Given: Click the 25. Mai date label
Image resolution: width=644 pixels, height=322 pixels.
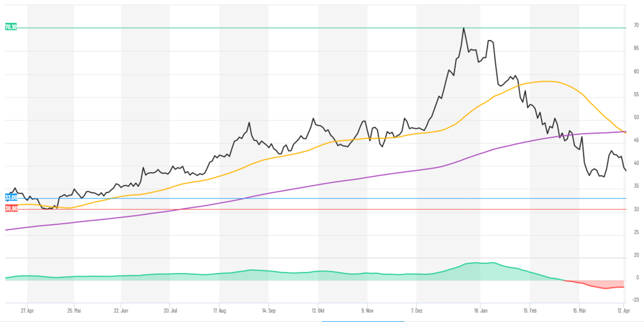Looking at the screenshot, I should pos(73,310).
